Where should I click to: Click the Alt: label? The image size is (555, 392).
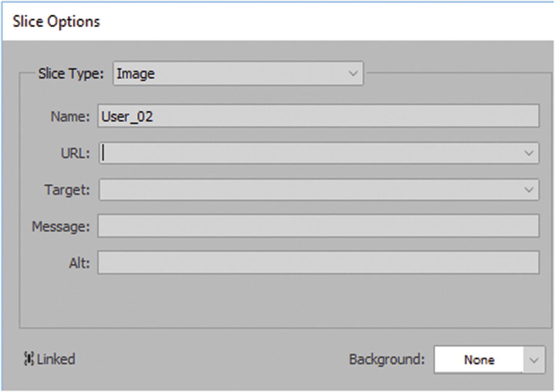pyautogui.click(x=79, y=263)
